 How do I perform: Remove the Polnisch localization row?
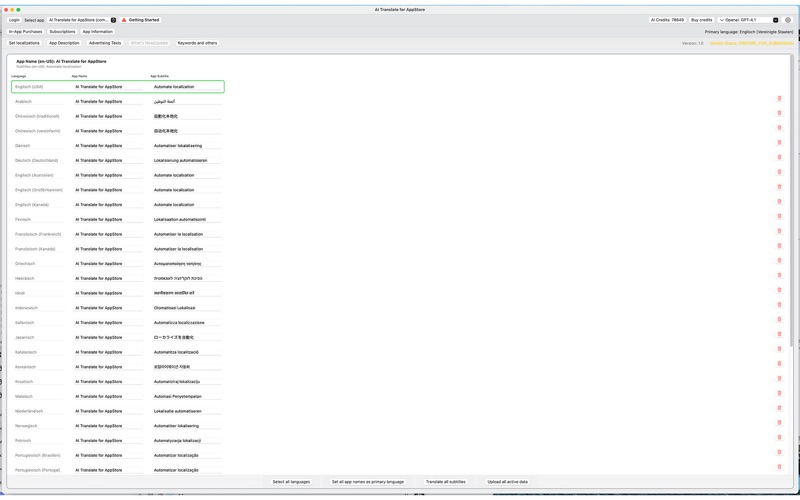coord(779,437)
